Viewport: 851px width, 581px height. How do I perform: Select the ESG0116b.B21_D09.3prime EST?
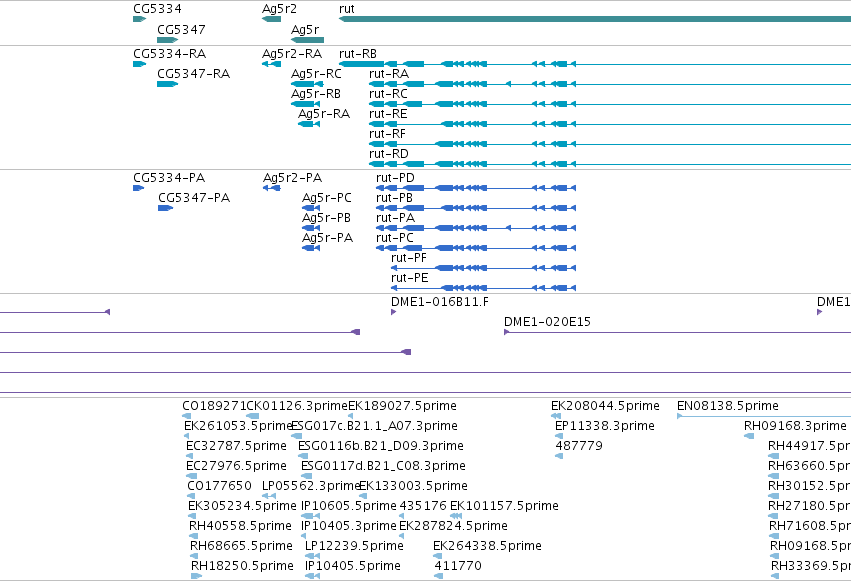pos(303,456)
